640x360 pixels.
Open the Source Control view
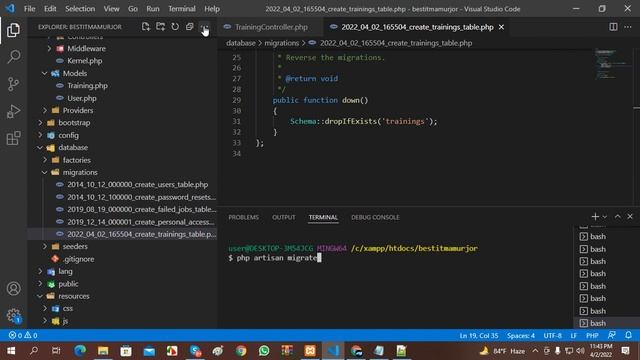point(13,84)
